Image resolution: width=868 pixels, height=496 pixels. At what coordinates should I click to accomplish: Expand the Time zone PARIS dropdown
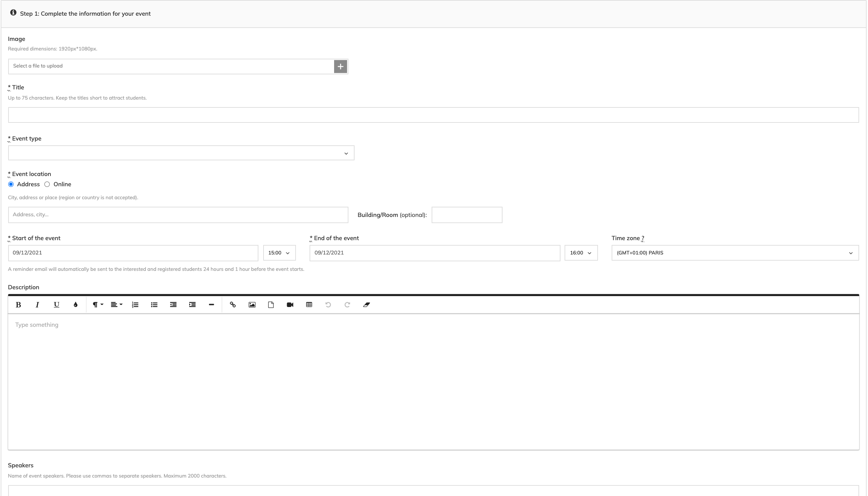735,253
